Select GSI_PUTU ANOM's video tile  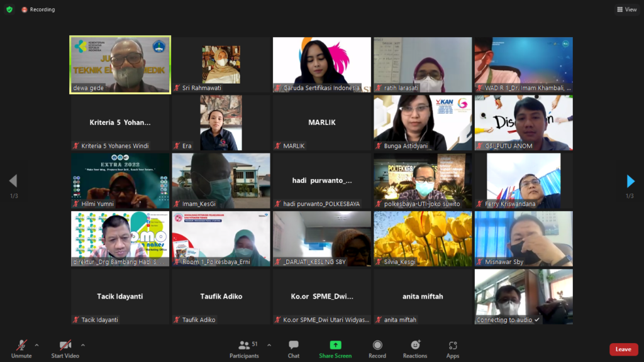point(524,123)
